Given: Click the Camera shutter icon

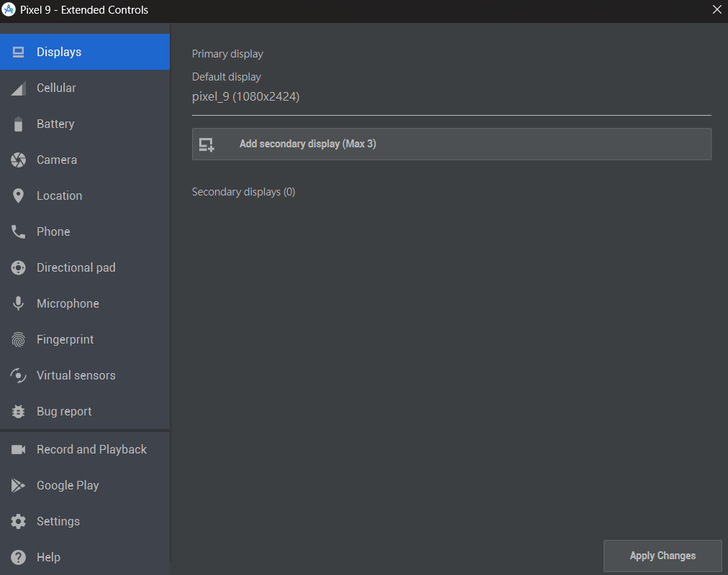Looking at the screenshot, I should pos(18,160).
